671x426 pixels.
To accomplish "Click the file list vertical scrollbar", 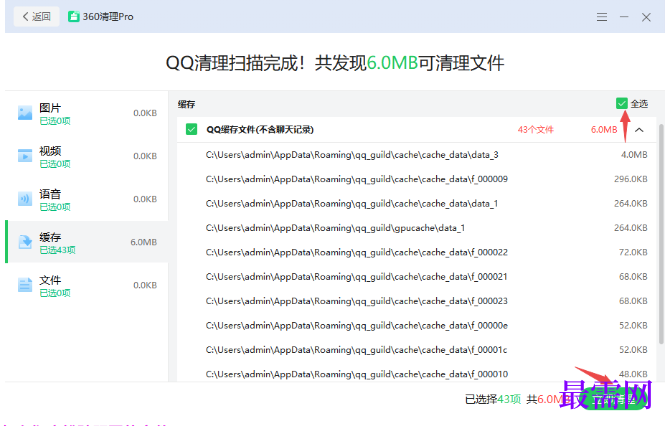I will 661,233.
